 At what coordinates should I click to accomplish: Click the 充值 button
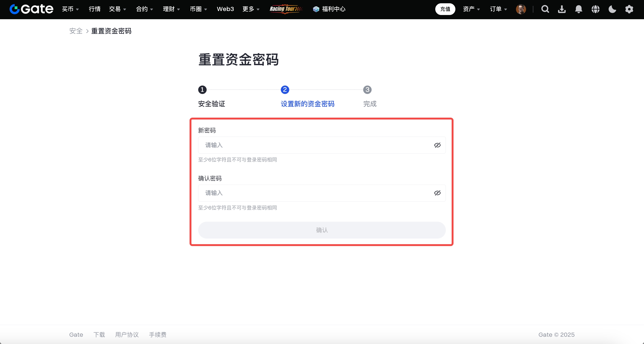coord(445,9)
